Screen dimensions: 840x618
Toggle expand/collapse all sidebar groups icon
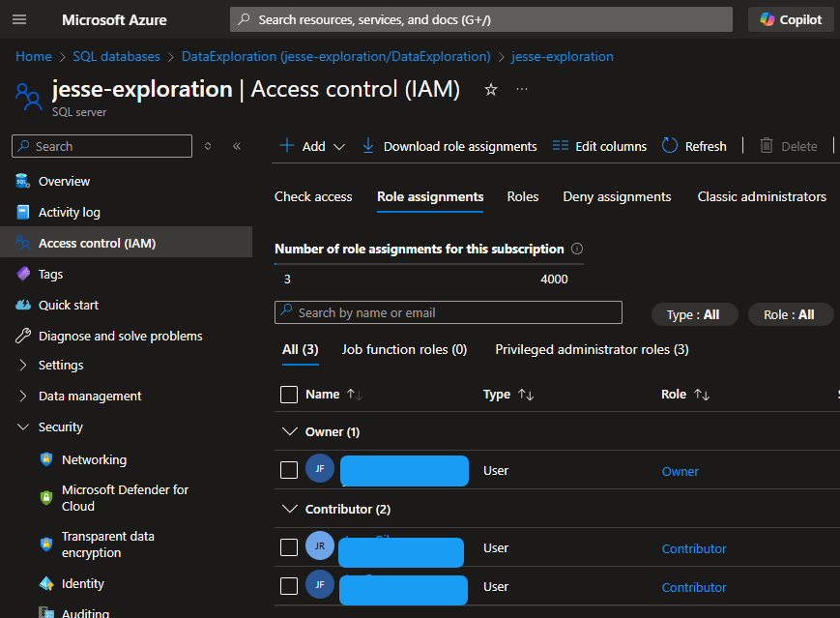coord(208,146)
